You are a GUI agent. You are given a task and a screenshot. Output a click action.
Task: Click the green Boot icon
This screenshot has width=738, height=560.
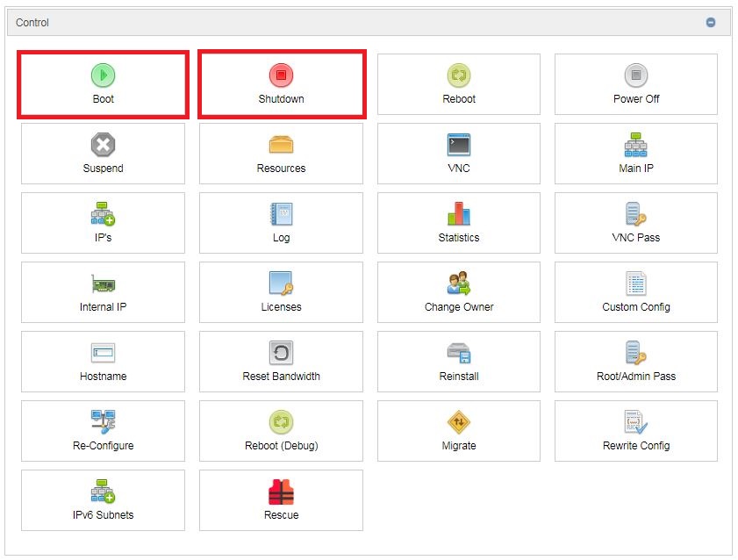[x=103, y=75]
